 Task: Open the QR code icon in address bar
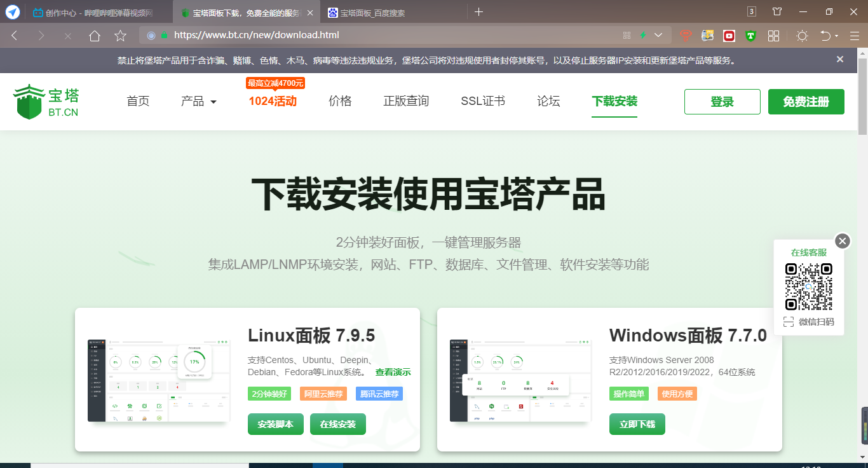coord(627,36)
